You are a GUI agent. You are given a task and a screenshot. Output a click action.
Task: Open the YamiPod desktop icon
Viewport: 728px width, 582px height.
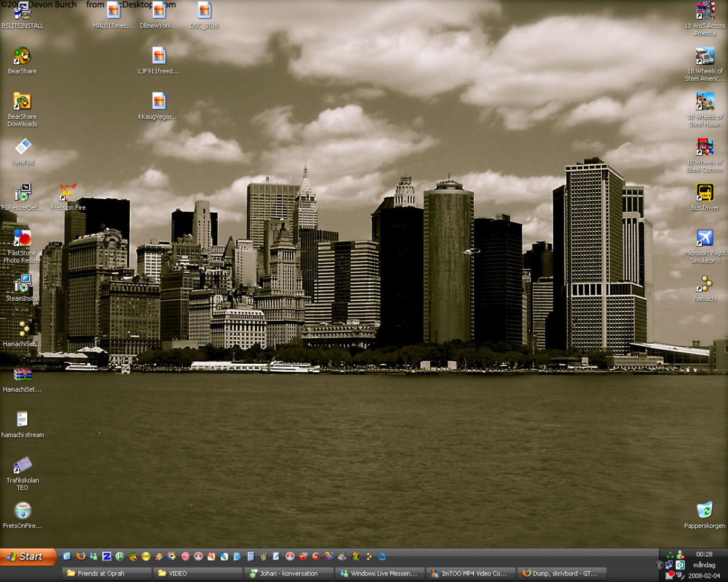tap(22, 147)
